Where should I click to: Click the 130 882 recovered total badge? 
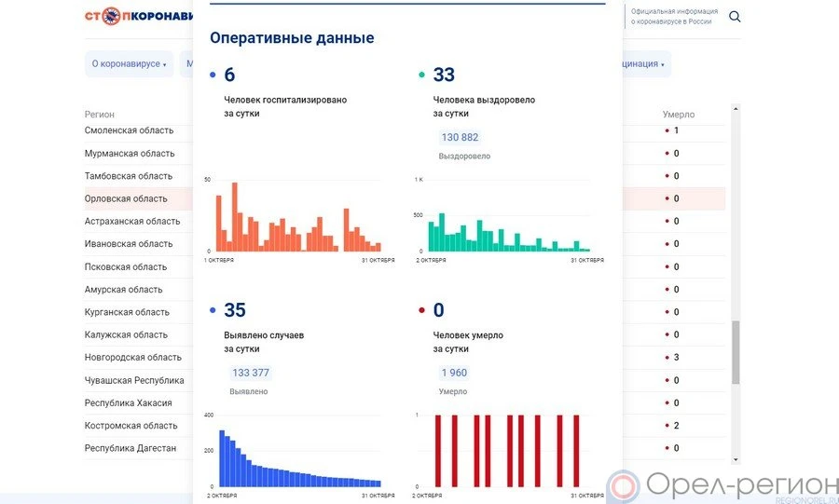[460, 138]
